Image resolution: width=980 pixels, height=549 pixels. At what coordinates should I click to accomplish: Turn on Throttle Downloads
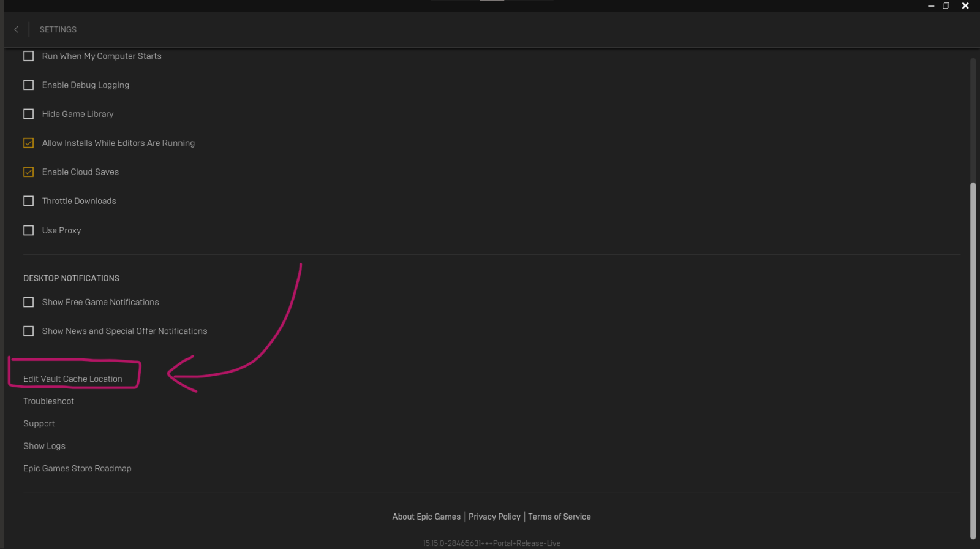coord(29,201)
